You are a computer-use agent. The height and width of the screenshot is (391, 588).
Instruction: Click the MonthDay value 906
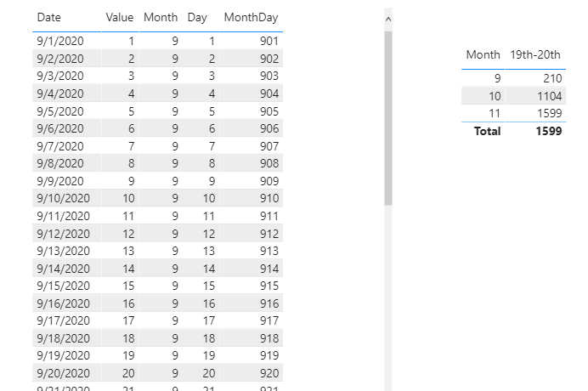click(269, 128)
